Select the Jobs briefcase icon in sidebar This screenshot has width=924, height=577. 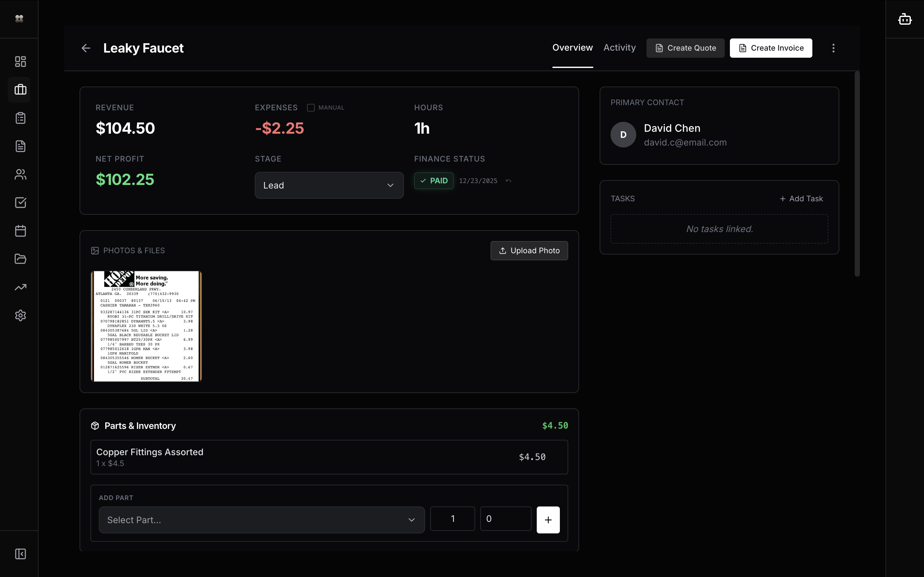[x=20, y=89]
